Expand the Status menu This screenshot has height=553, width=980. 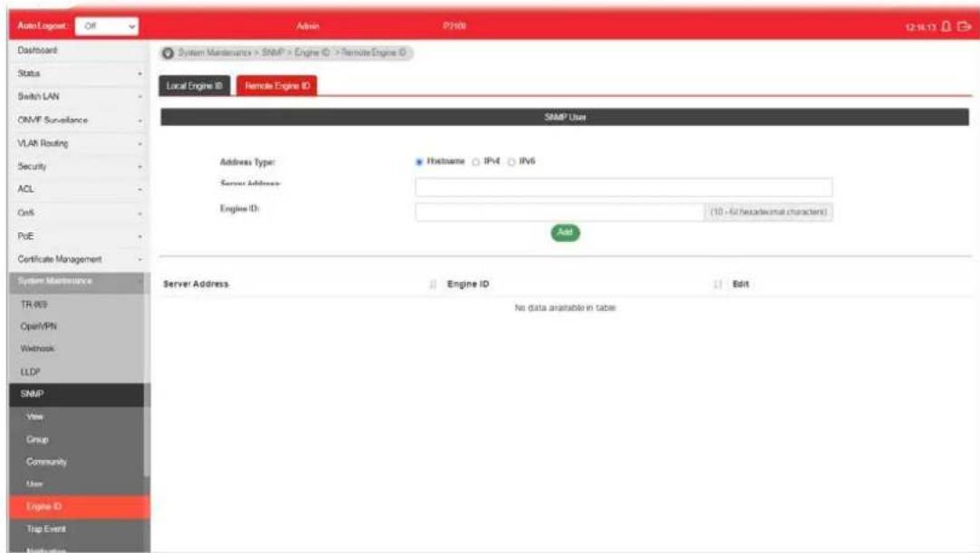click(79, 73)
